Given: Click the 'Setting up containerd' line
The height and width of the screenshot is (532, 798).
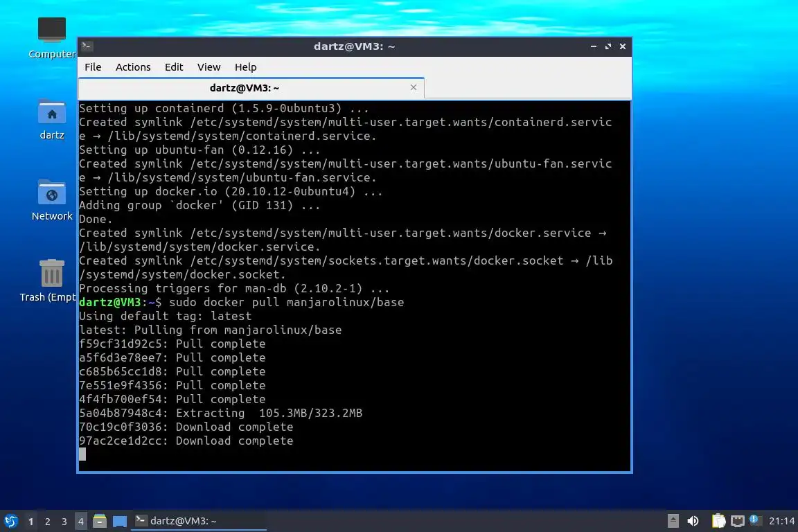Looking at the screenshot, I should pyautogui.click(x=224, y=109).
